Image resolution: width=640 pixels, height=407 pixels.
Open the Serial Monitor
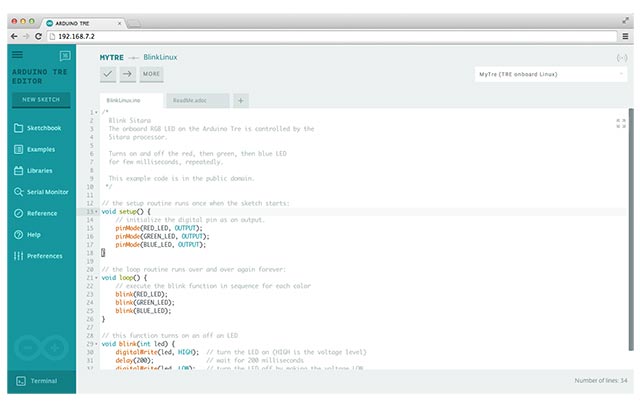point(40,191)
